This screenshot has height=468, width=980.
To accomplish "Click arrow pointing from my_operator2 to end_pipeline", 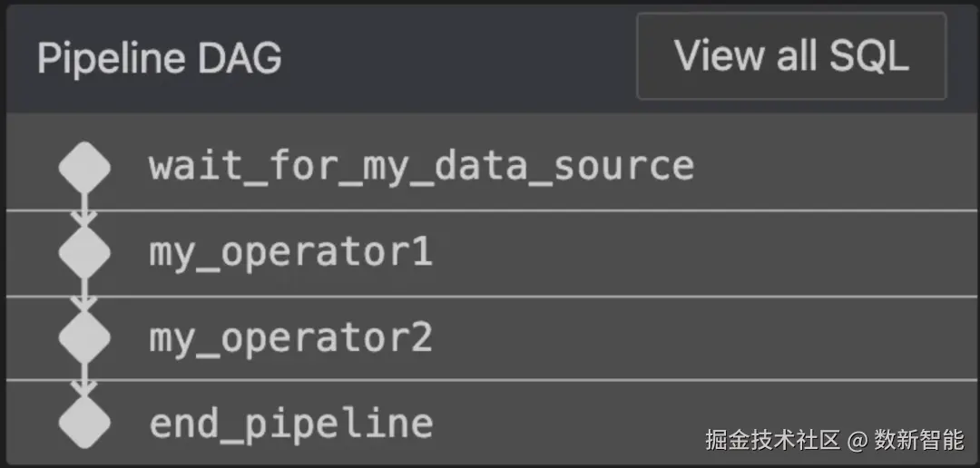I will pos(84,380).
